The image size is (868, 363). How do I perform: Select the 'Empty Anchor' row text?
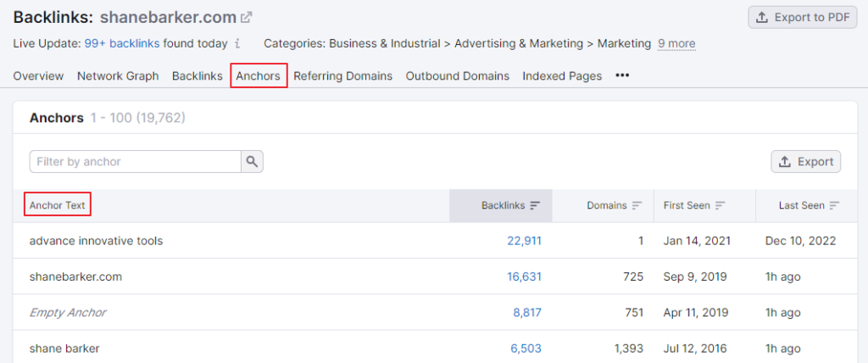coord(68,313)
